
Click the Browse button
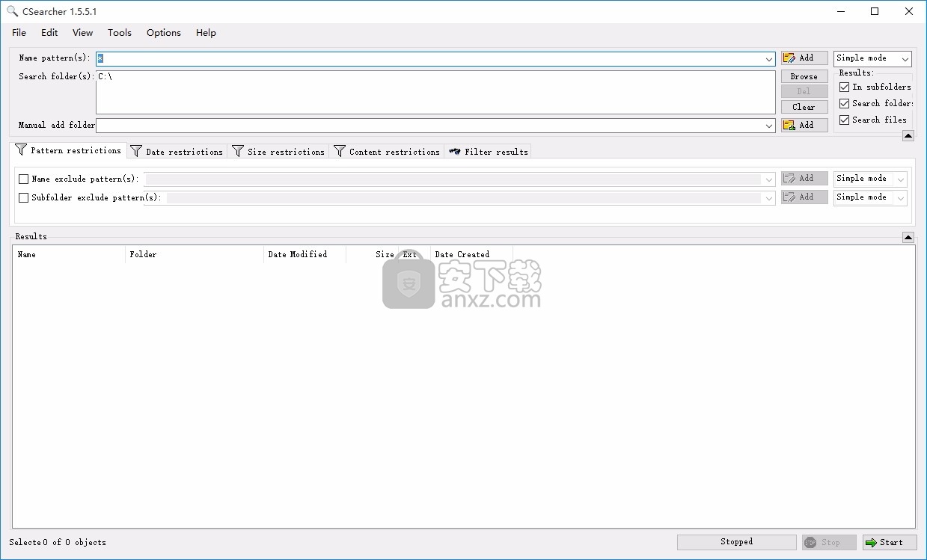click(804, 76)
